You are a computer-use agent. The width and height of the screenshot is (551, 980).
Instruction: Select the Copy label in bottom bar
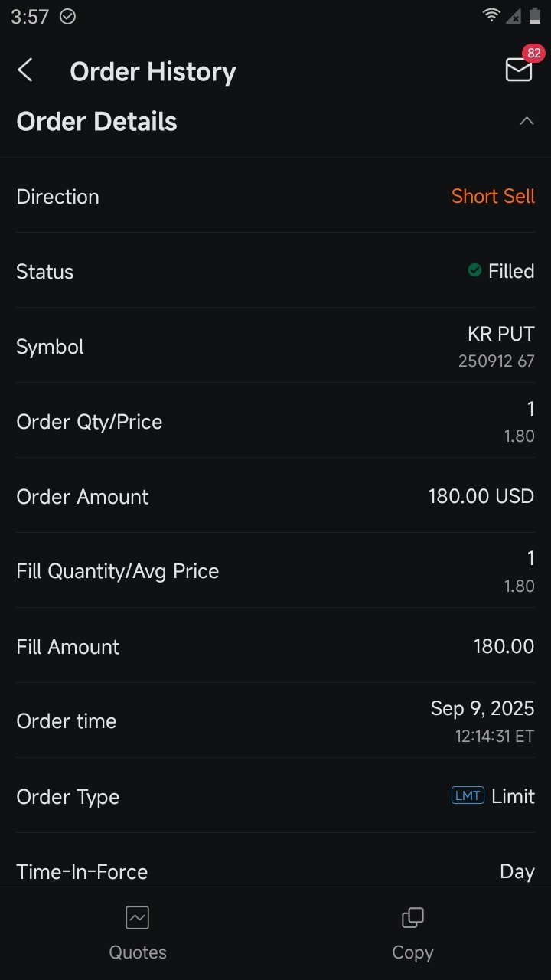pos(412,952)
